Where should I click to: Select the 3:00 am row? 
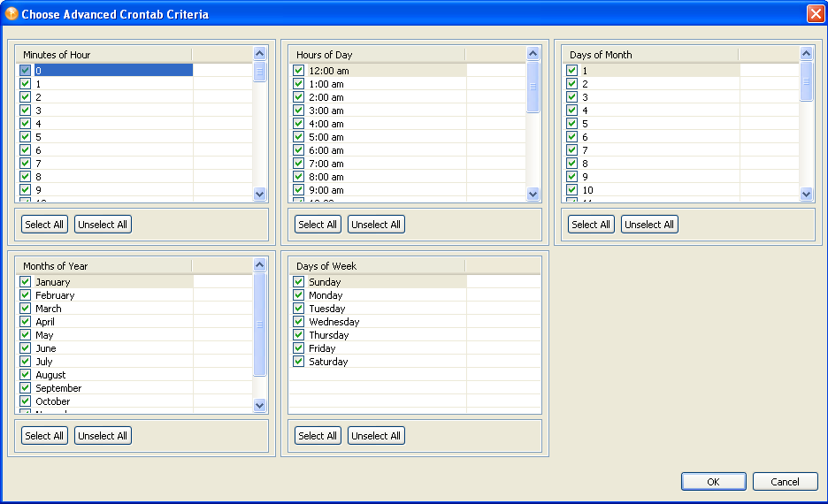click(x=408, y=111)
